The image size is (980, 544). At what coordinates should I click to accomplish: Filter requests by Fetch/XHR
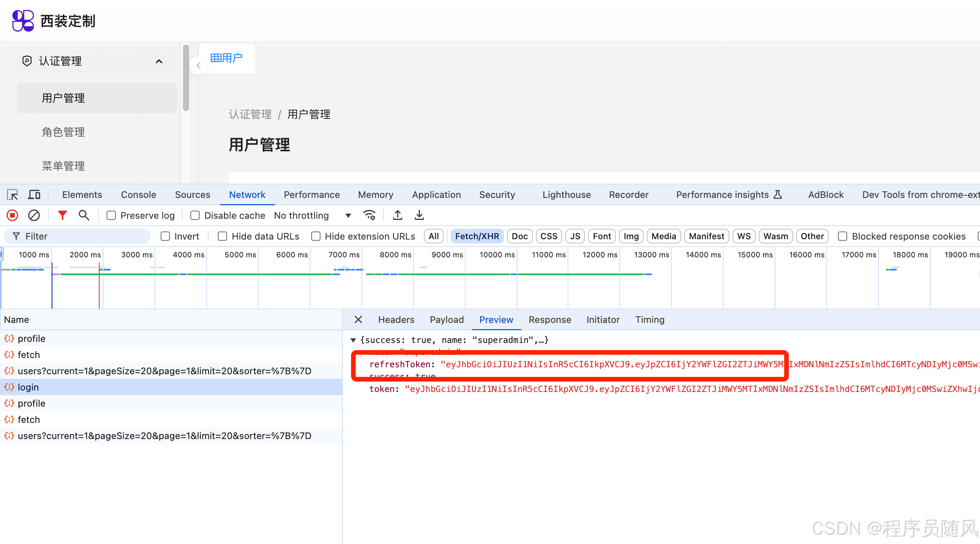[x=477, y=236]
